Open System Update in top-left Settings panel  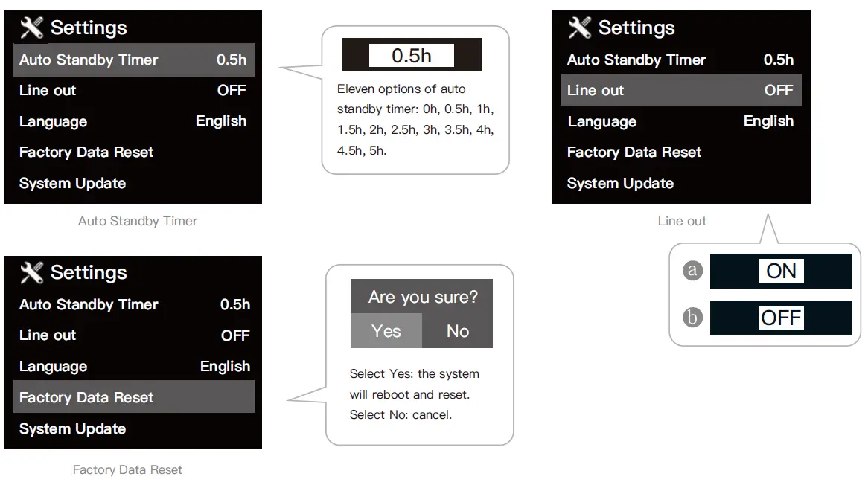tap(73, 183)
